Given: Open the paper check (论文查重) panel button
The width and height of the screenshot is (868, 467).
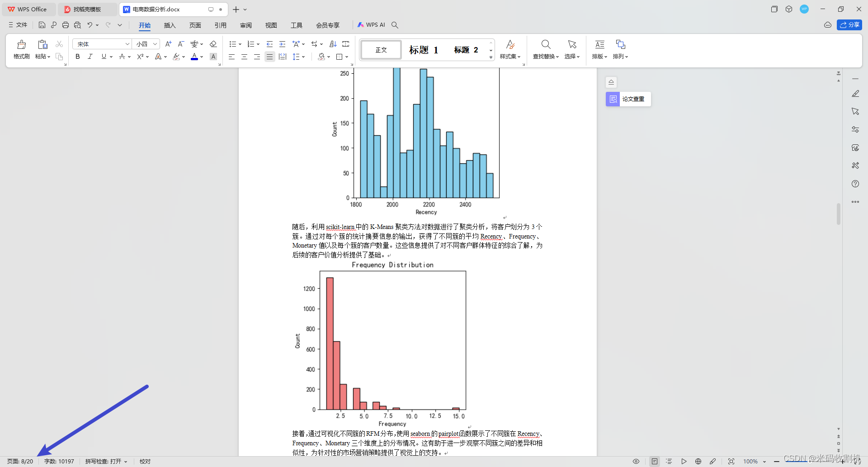Looking at the screenshot, I should tap(628, 99).
